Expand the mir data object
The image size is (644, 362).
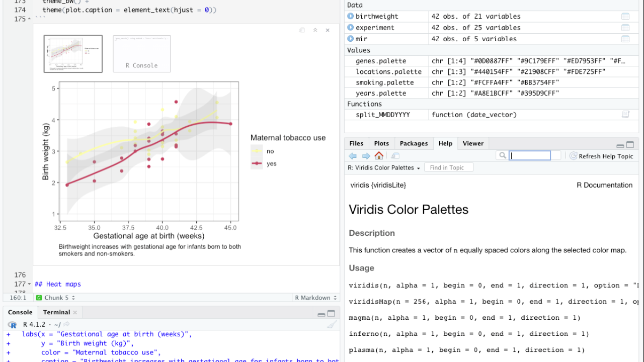350,39
